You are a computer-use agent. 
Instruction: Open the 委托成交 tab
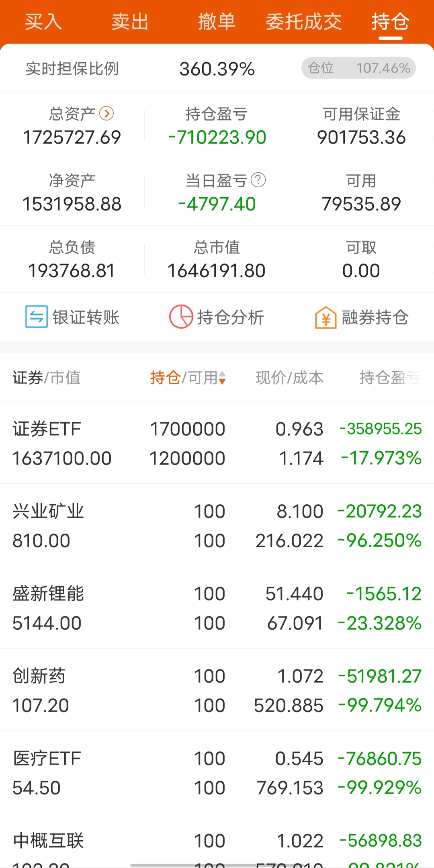click(x=304, y=22)
